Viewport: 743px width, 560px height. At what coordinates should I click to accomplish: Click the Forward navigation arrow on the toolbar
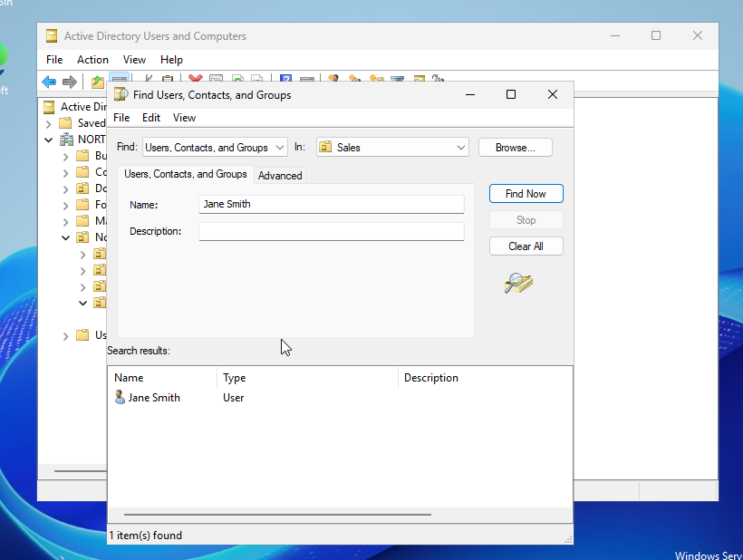coord(71,81)
